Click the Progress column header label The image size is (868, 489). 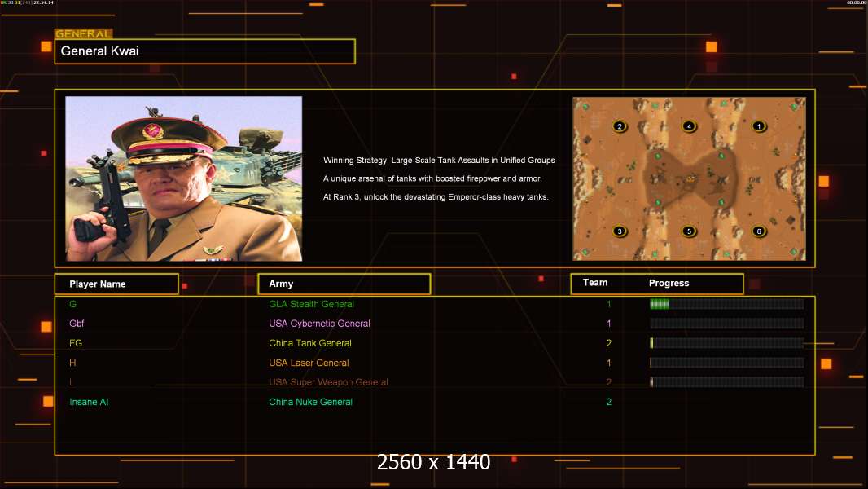669,284
